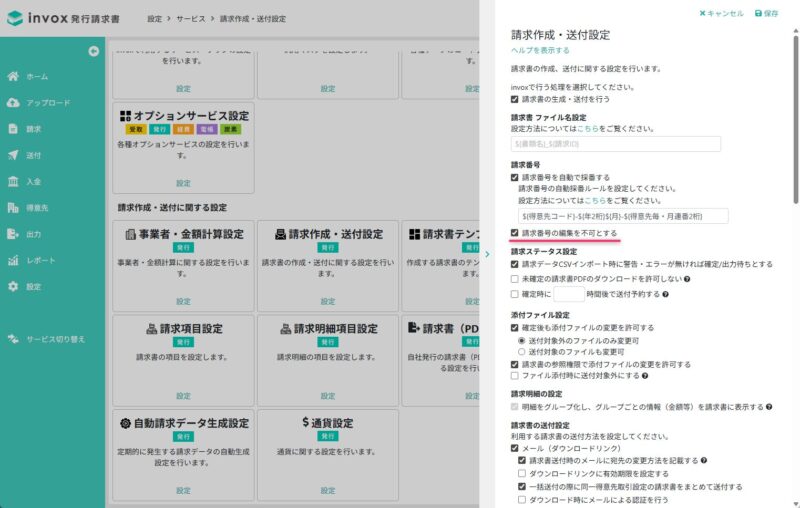This screenshot has height=508, width=800.
Task: Click help icon beside ファイル添付時に送付対象外にする
Action: point(645,376)
